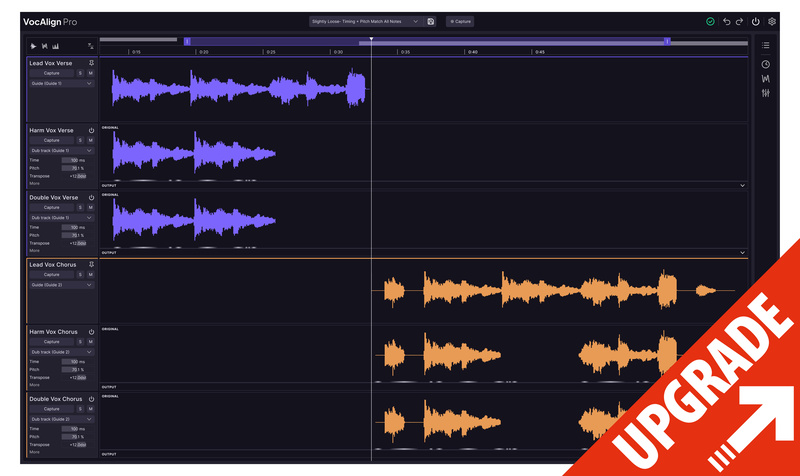Click Transpose value field on Double Vox Verse
Image resolution: width=800 pixels, height=476 pixels.
coord(78,243)
